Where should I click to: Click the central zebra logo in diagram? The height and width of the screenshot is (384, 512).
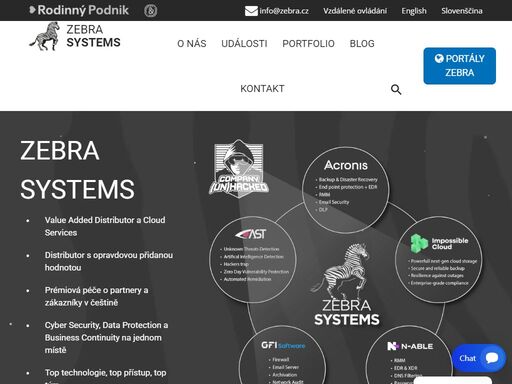pos(346,284)
